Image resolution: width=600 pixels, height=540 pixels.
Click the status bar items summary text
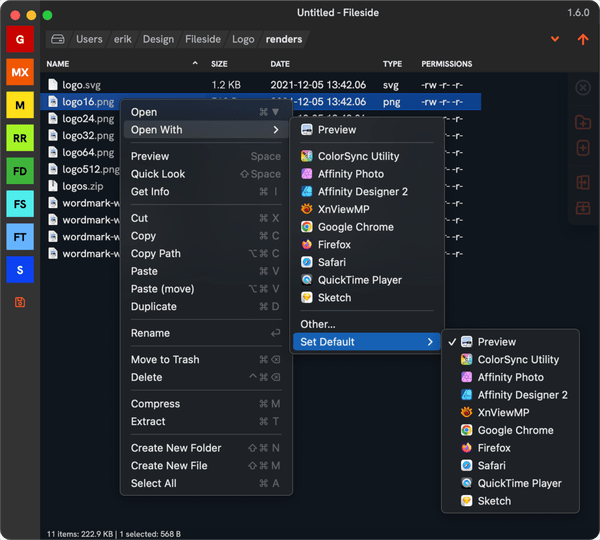coord(114,534)
